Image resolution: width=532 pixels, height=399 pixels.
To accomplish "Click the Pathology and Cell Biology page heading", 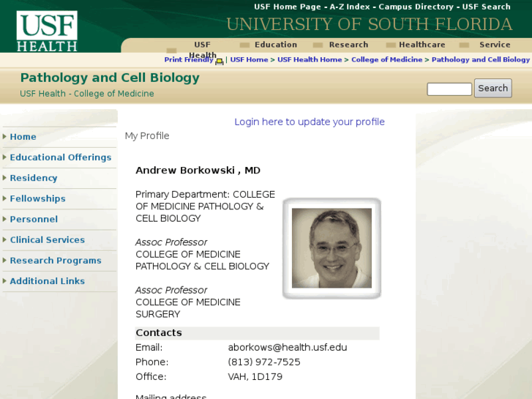I will 110,78.
